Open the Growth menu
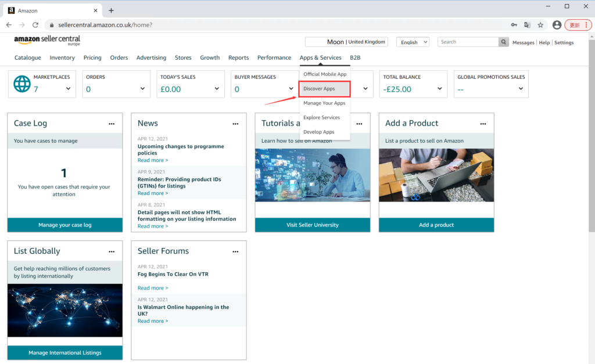 click(210, 57)
